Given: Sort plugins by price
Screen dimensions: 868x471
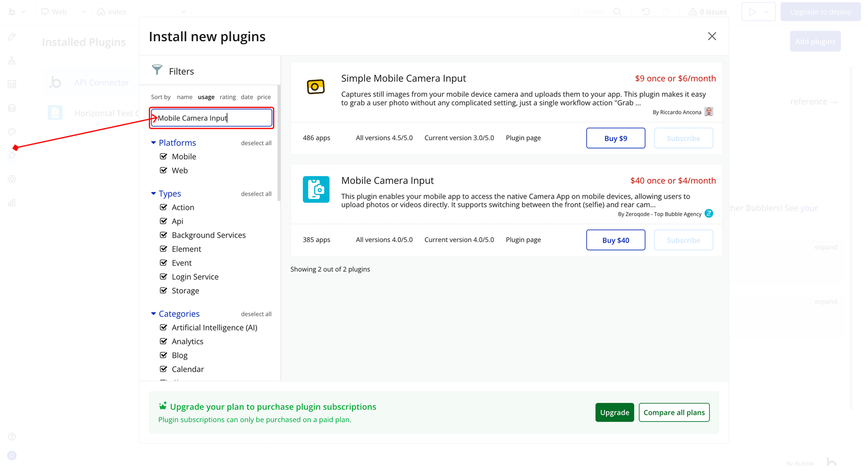Looking at the screenshot, I should (x=264, y=97).
